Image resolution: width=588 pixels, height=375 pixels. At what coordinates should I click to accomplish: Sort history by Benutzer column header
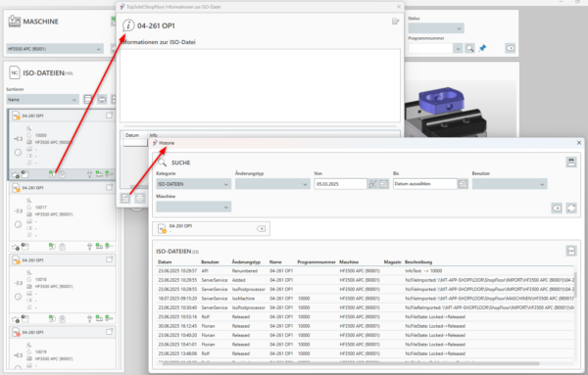pyautogui.click(x=210, y=261)
